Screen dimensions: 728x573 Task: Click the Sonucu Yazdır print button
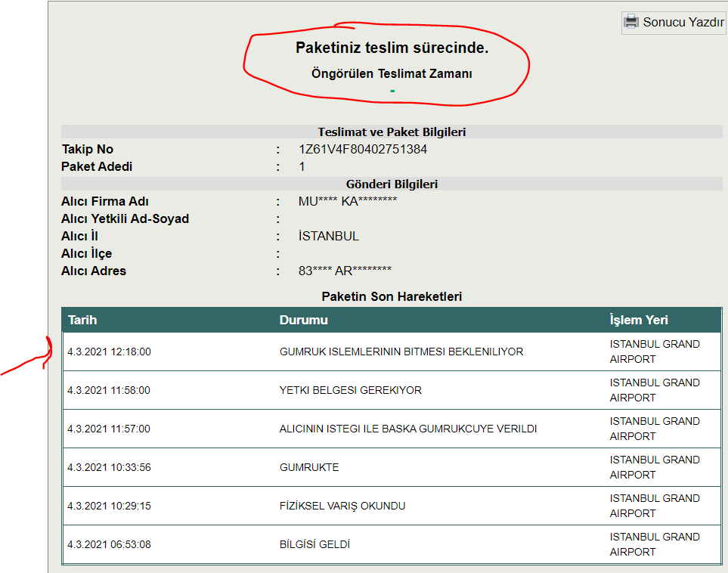pyautogui.click(x=674, y=22)
